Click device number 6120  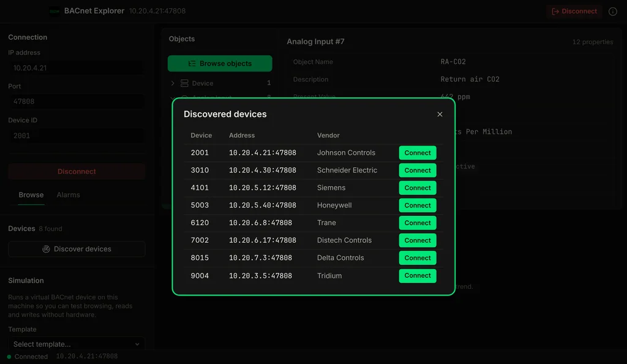point(200,223)
